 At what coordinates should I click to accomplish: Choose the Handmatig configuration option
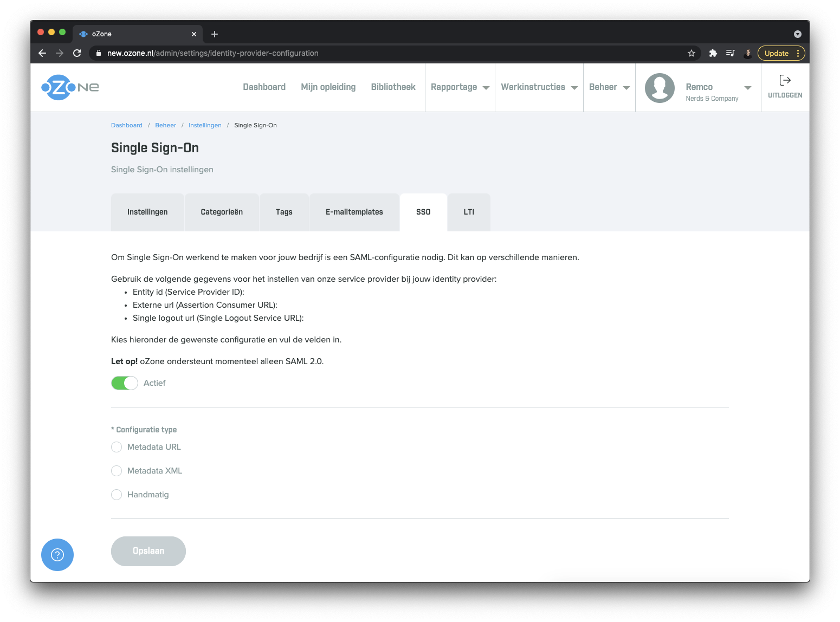click(x=116, y=495)
